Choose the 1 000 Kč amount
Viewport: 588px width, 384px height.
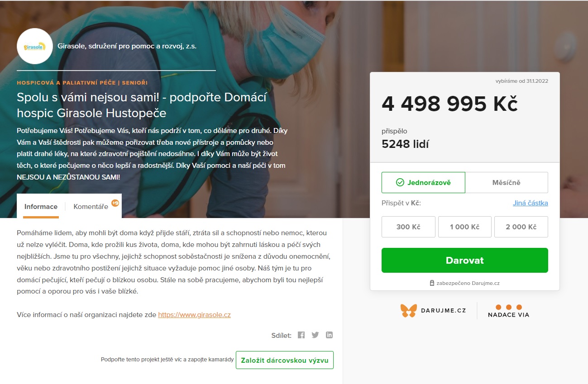coord(465,227)
